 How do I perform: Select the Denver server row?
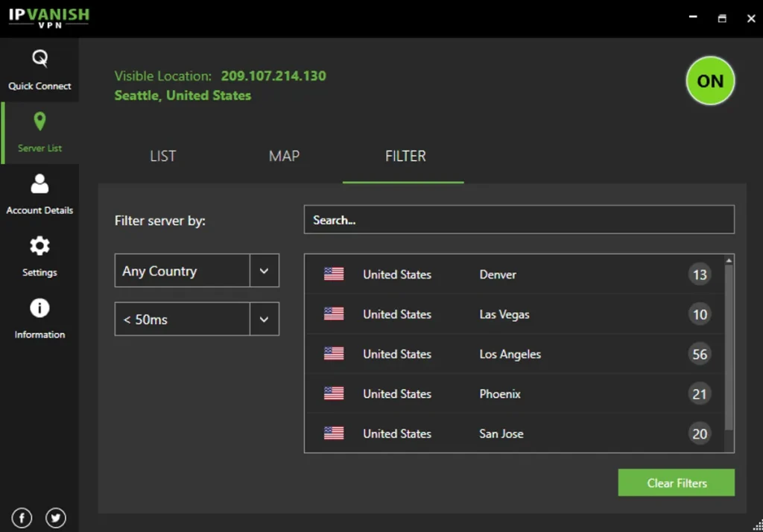point(497,275)
